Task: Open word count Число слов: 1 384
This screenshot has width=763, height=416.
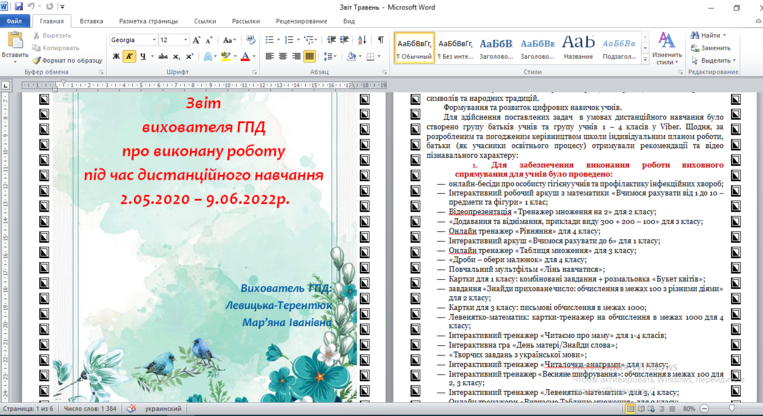Action: point(90,409)
